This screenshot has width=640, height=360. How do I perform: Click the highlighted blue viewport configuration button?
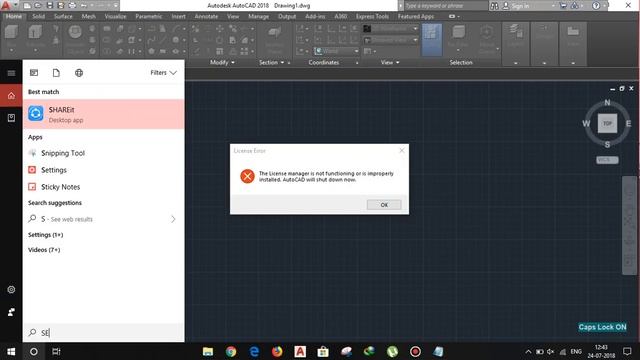[431, 40]
